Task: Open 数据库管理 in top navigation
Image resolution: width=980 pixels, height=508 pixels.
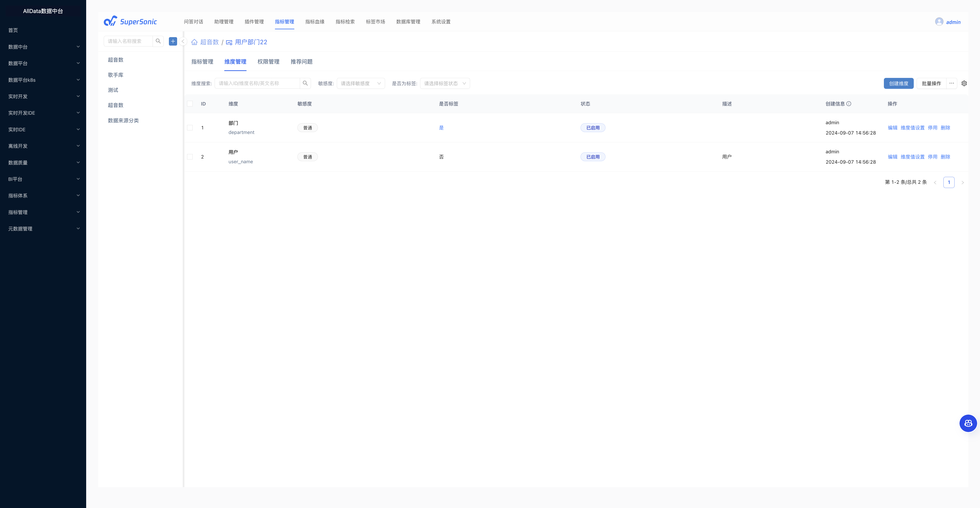Action: (408, 22)
